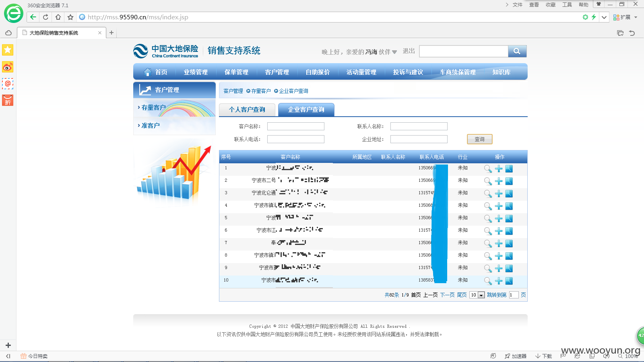
Task: Focus the 客户名称 input field
Action: pos(296,126)
